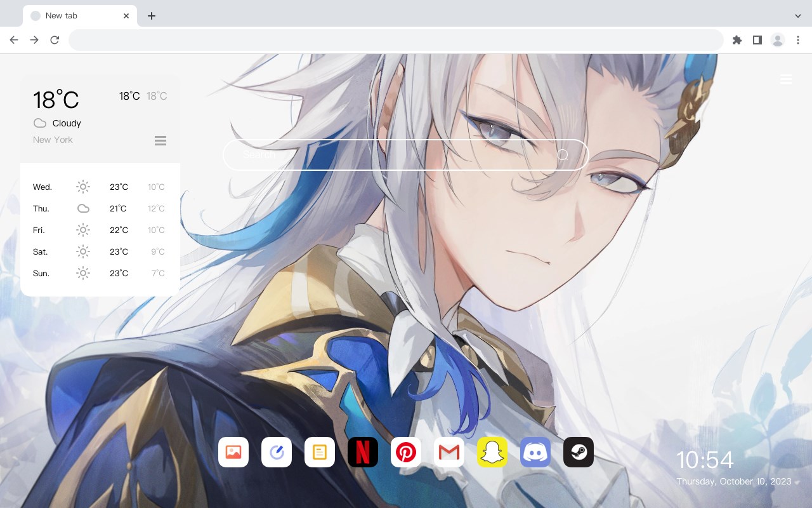Click Thursday's low of 12°C

pos(156,208)
